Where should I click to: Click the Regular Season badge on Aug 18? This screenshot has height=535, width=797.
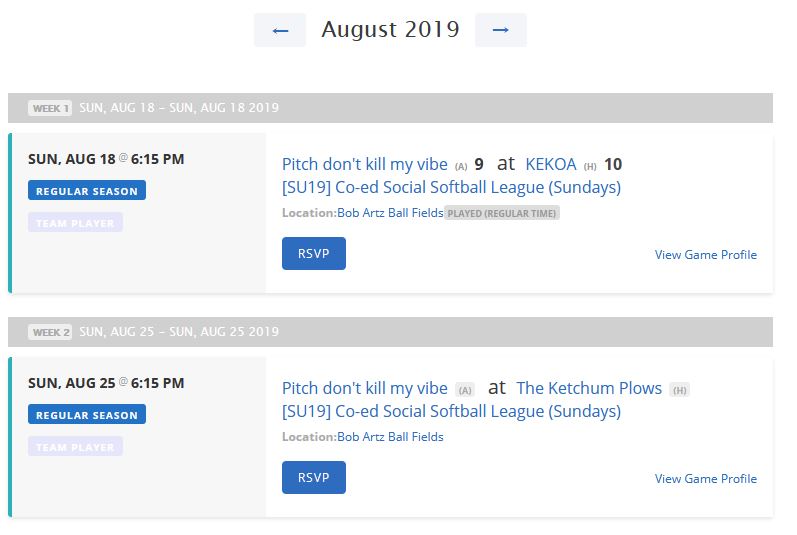point(87,191)
